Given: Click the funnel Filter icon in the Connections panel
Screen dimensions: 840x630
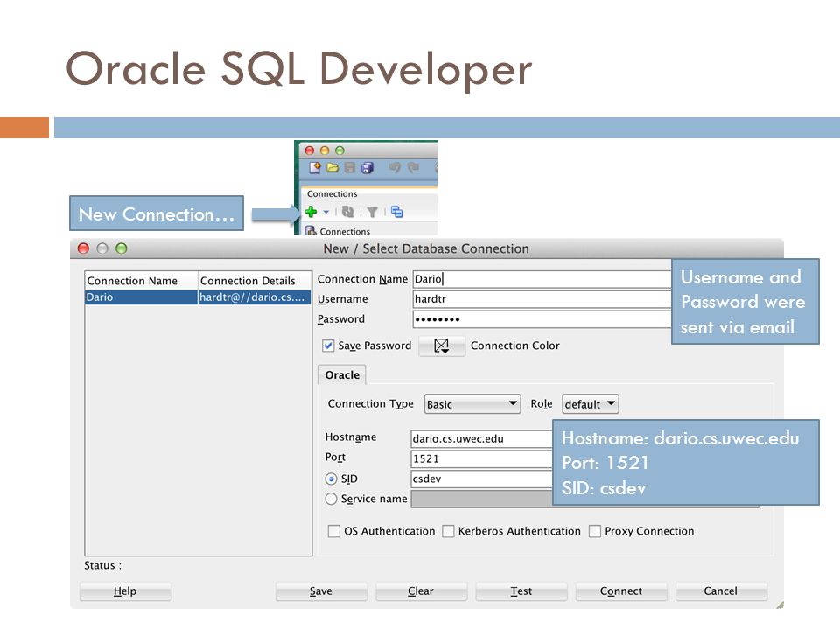Looking at the screenshot, I should [373, 212].
